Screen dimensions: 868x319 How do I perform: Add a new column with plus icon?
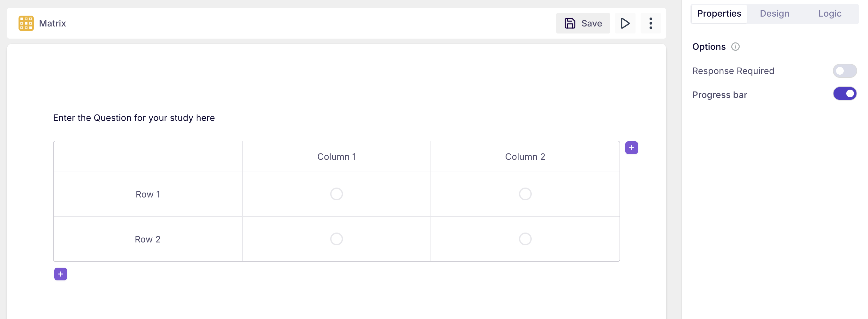click(631, 148)
